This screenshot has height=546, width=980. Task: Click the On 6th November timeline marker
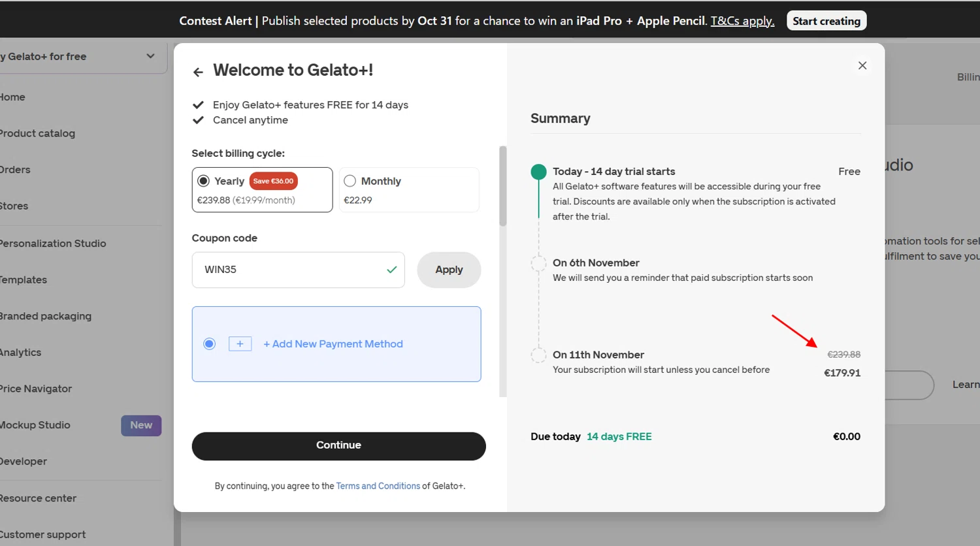pos(538,264)
